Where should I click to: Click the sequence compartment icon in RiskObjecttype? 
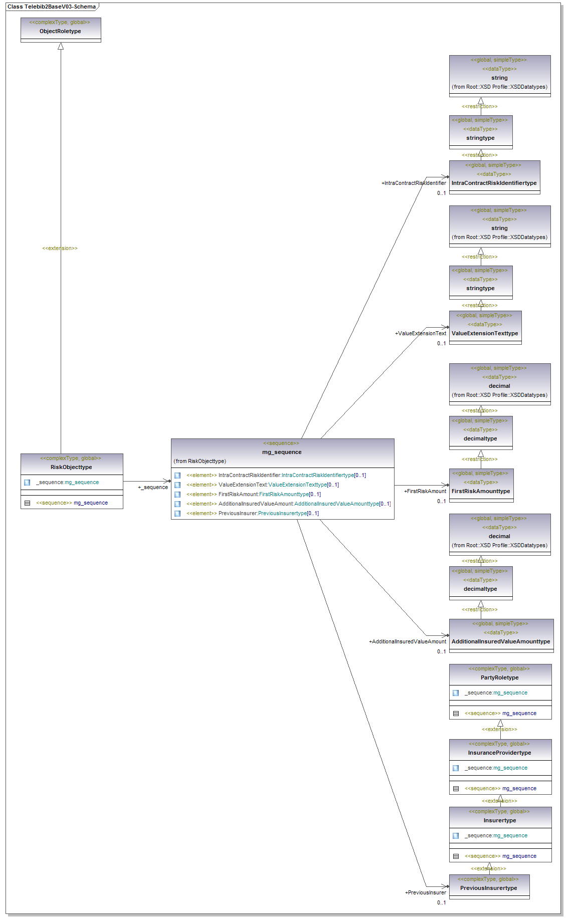[x=27, y=503]
